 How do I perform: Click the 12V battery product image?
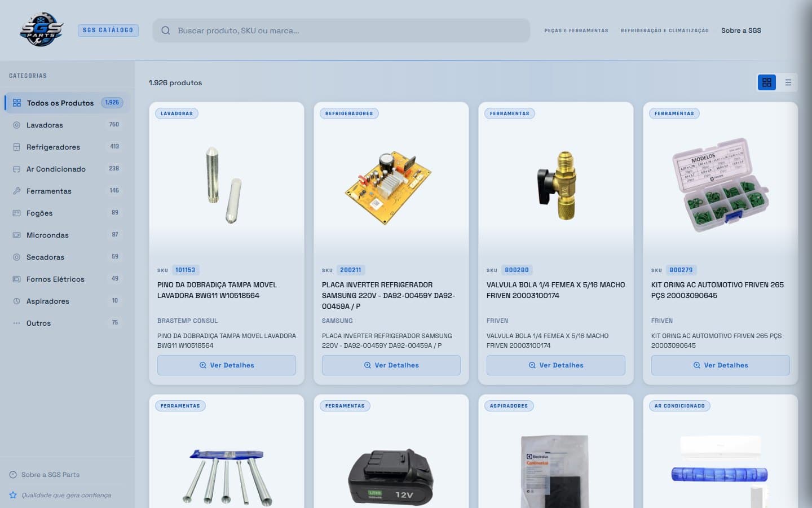click(390, 477)
